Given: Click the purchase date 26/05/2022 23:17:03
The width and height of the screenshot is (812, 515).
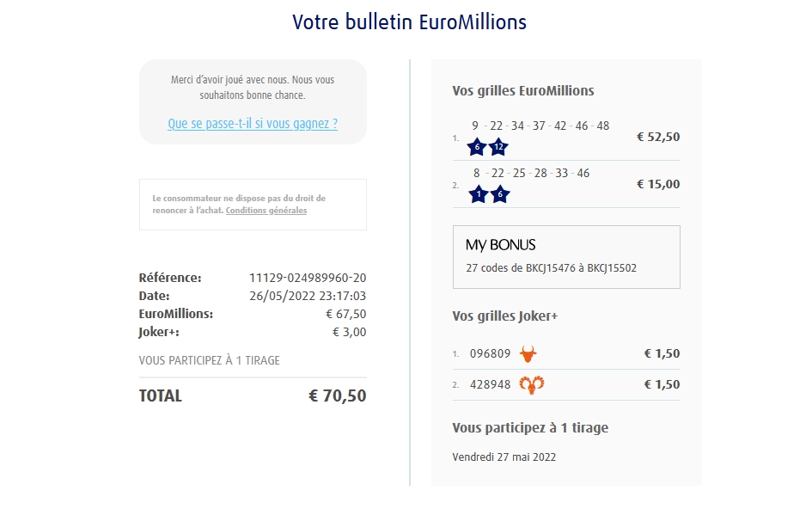Looking at the screenshot, I should tap(308, 296).
